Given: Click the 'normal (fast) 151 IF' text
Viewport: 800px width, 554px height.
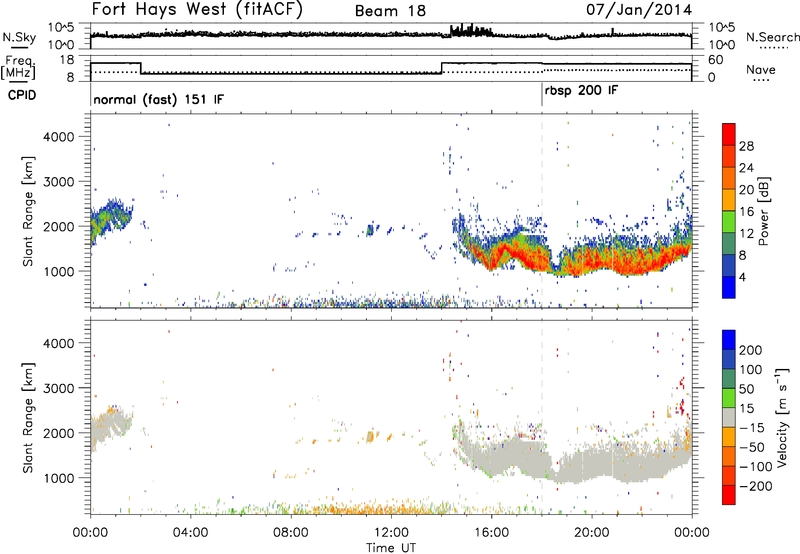Looking at the screenshot, I should [159, 99].
